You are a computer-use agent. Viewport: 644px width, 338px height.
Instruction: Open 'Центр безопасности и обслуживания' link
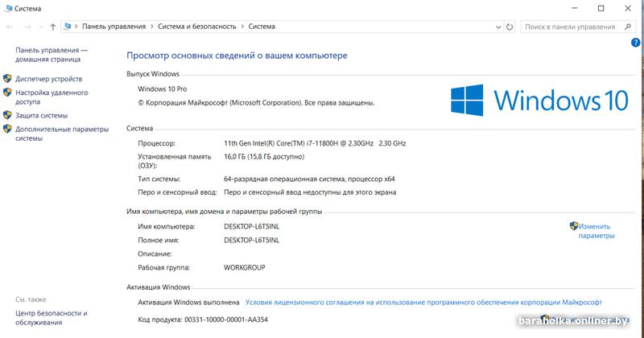(51, 317)
